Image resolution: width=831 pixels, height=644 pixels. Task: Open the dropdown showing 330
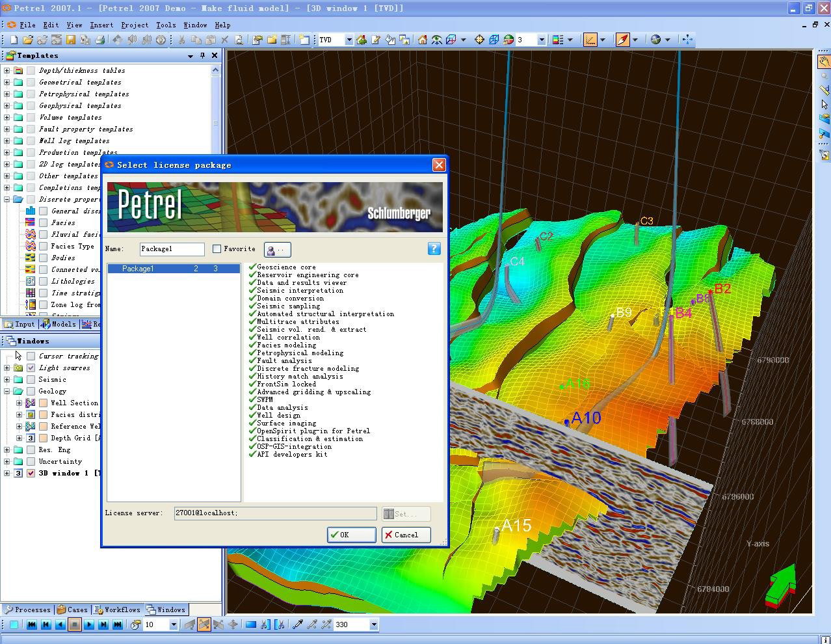click(373, 624)
